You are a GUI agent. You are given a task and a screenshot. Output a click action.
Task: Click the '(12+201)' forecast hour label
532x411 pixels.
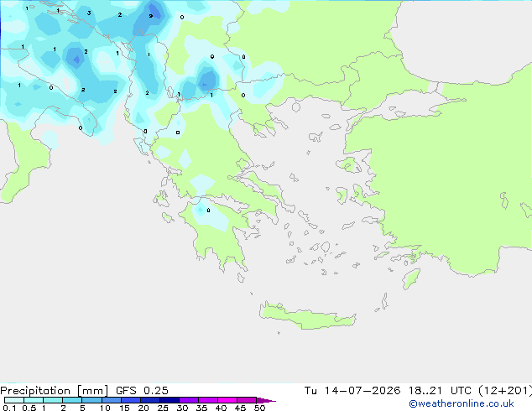click(505, 391)
